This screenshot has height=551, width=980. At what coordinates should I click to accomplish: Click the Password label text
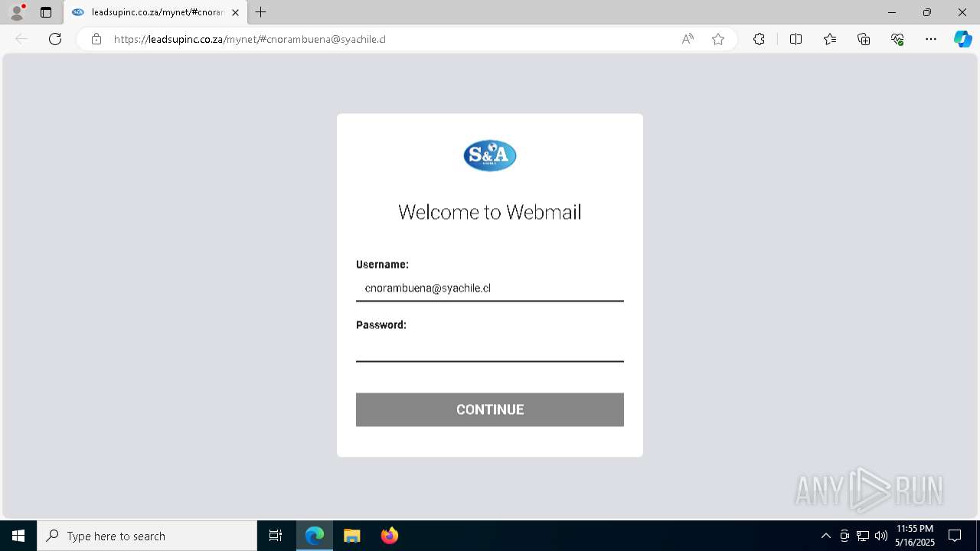[x=381, y=324]
